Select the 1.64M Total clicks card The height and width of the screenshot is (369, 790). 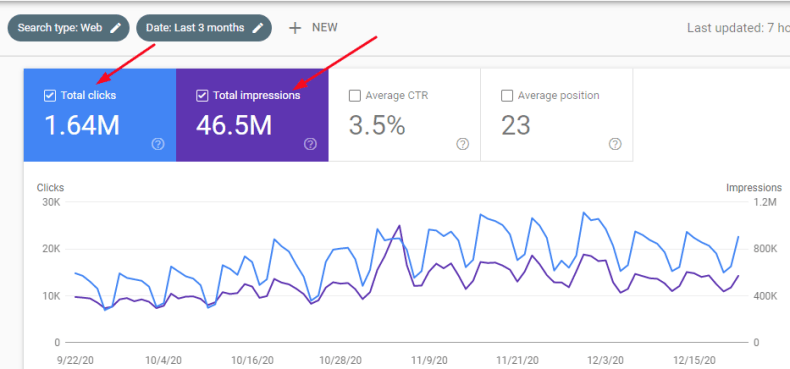[100, 115]
